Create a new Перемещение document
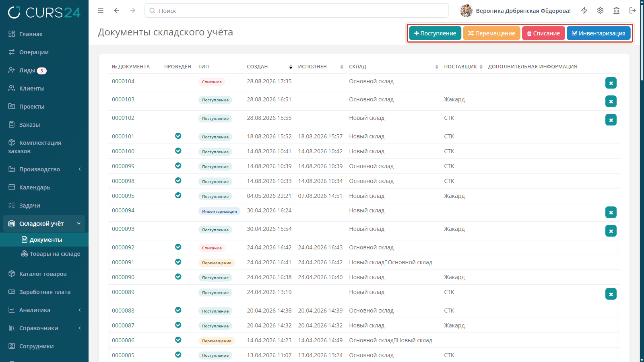This screenshot has height=362, width=644. click(x=491, y=33)
